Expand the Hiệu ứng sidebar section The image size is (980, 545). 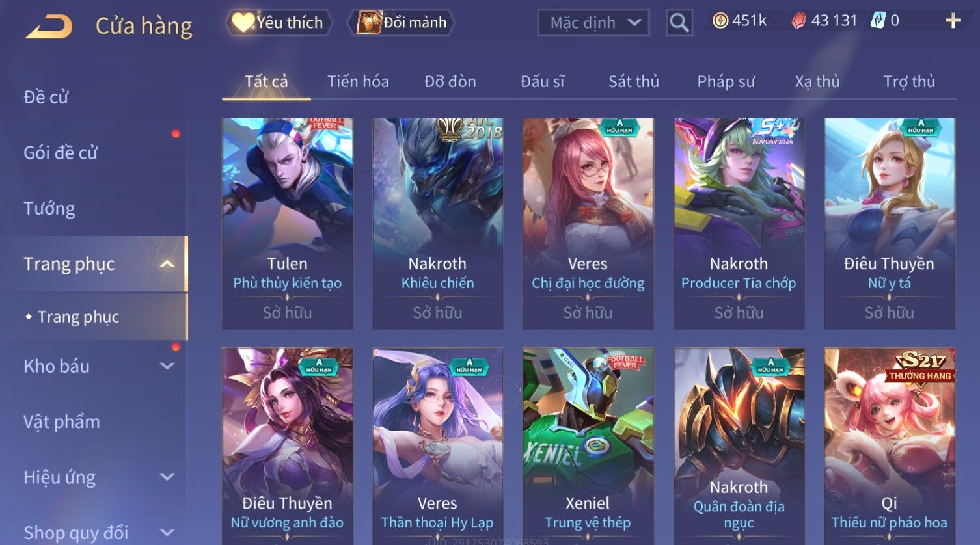(x=167, y=477)
